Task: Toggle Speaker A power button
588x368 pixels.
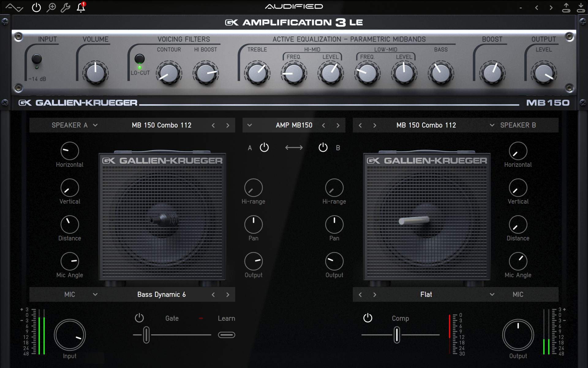Action: (x=264, y=148)
